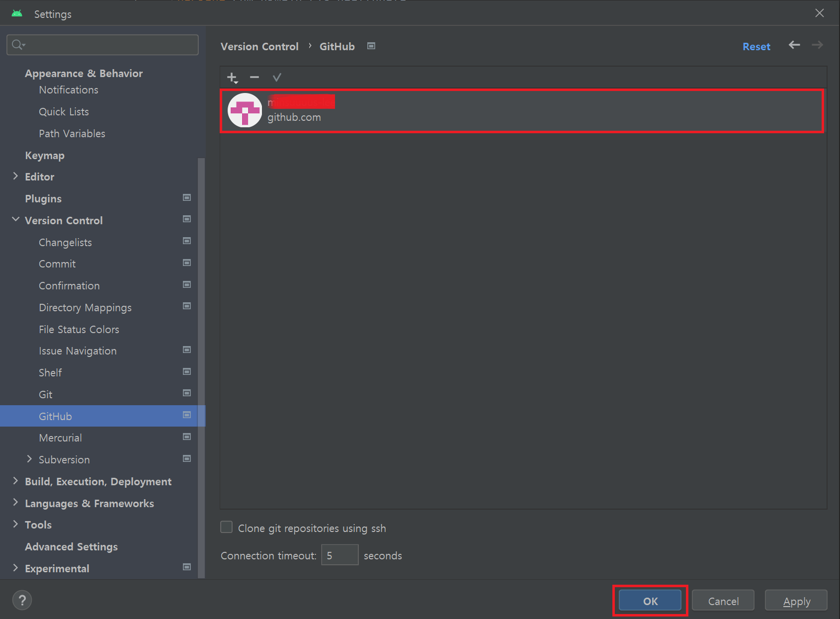Open Changelists settings

pos(65,243)
